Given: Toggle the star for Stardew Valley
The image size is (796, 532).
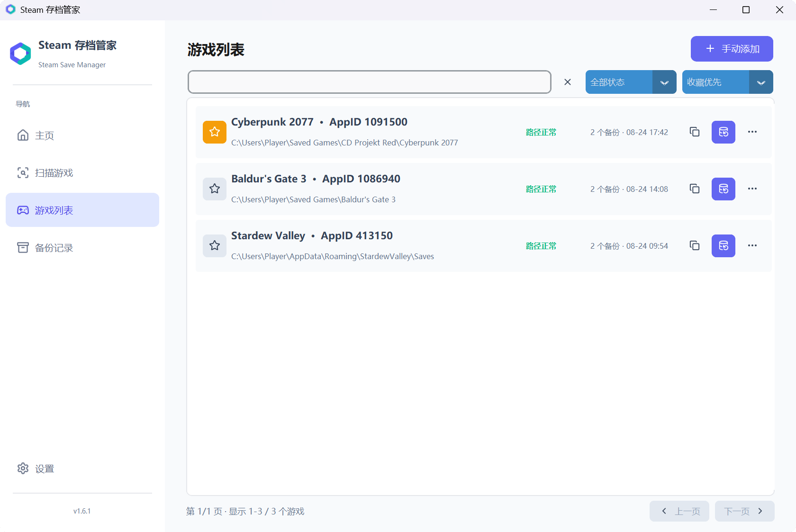Looking at the screenshot, I should [x=215, y=245].
